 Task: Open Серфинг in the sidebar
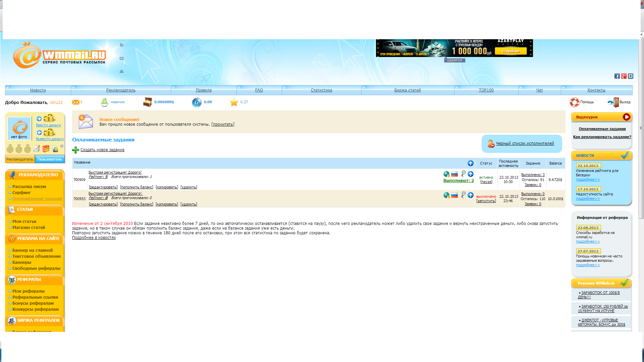tap(21, 193)
